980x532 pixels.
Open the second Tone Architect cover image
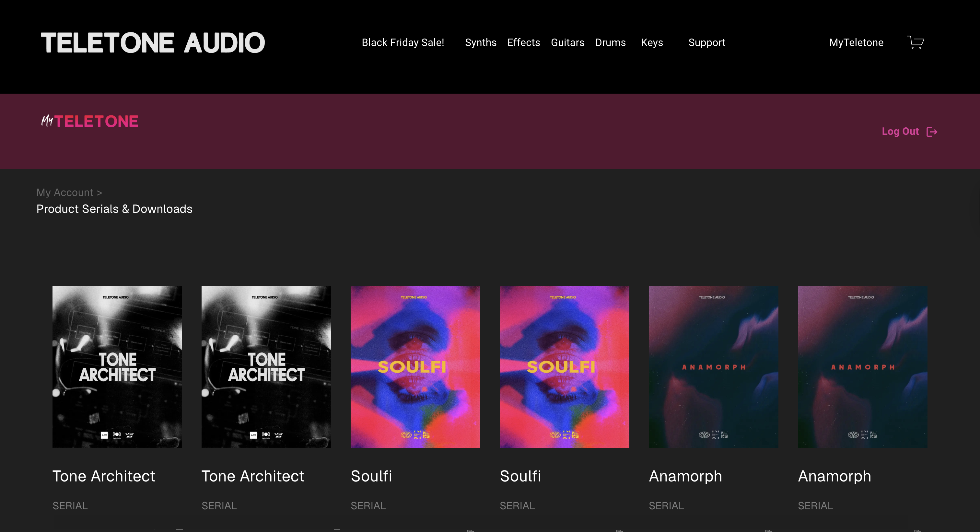[x=266, y=366]
